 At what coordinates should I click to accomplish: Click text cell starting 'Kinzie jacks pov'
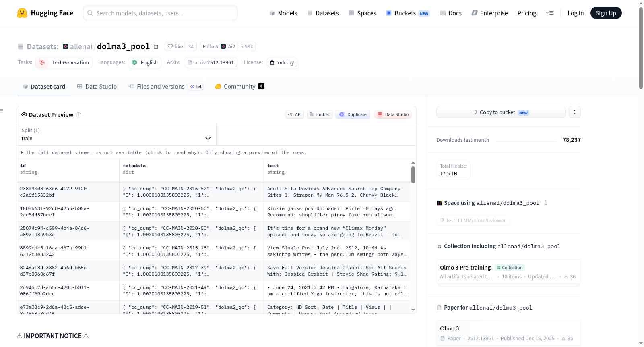click(337, 212)
